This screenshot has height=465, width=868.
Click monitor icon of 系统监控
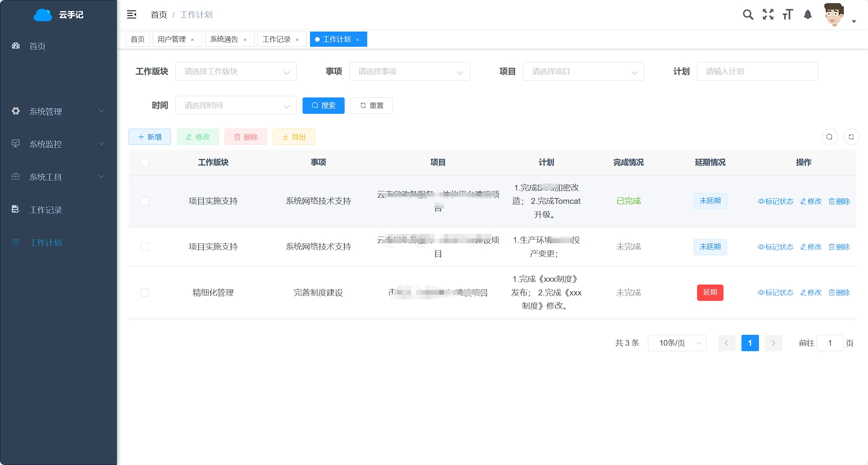click(x=16, y=143)
